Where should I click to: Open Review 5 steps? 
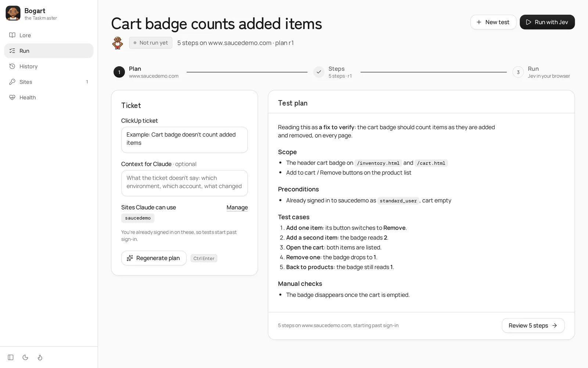coord(533,325)
